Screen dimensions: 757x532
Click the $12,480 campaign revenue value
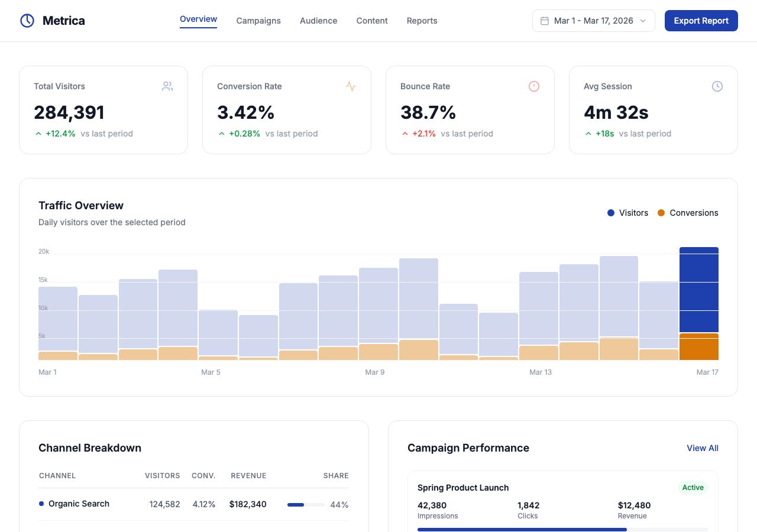click(634, 505)
